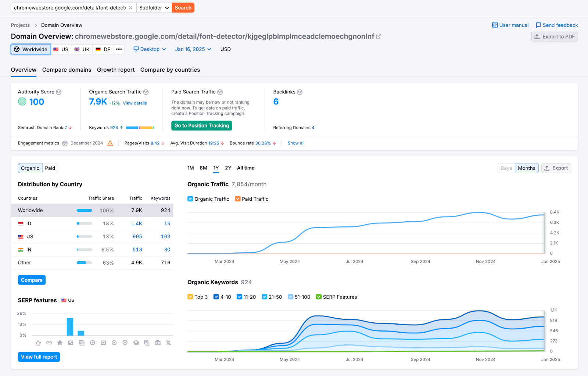Screen dimensions: 588x376
Task: Click into the domain URL search field
Action: pos(70,8)
